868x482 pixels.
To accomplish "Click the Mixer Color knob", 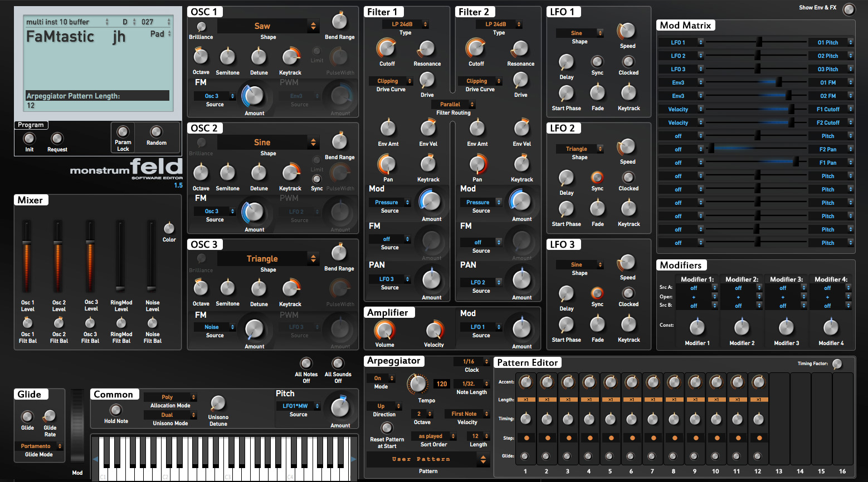I will point(169,228).
